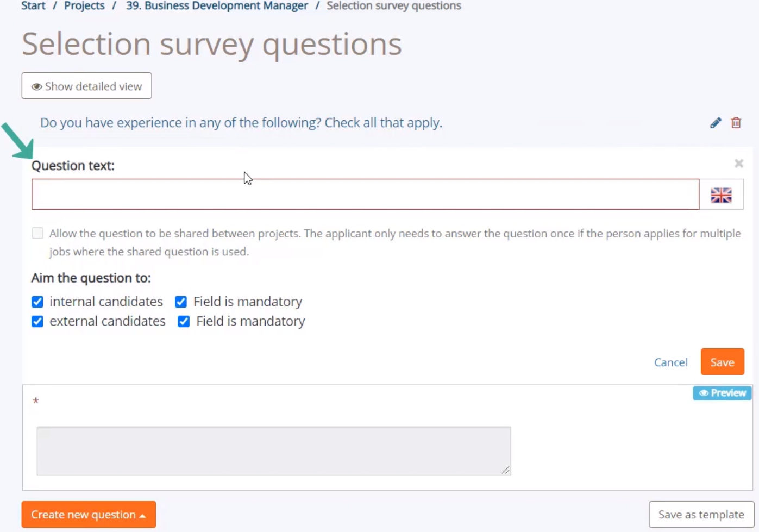Click the blue Preview eye badge
This screenshot has width=759, height=532.
tap(722, 393)
